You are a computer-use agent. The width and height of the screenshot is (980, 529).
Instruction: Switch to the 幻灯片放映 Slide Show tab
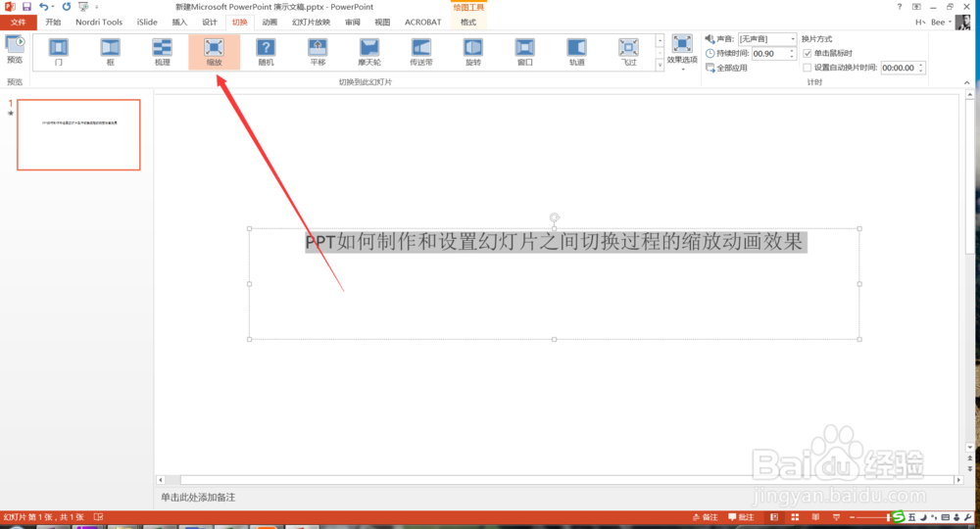click(311, 22)
